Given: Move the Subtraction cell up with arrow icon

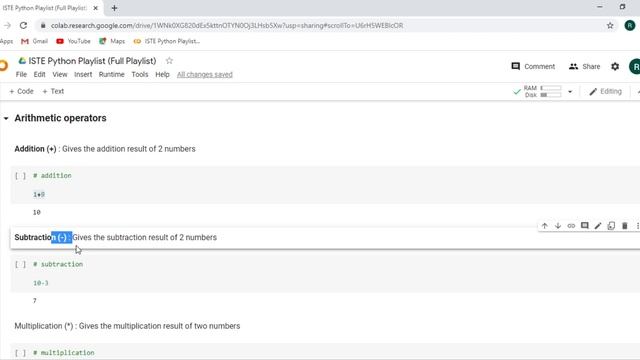Looking at the screenshot, I should [544, 226].
